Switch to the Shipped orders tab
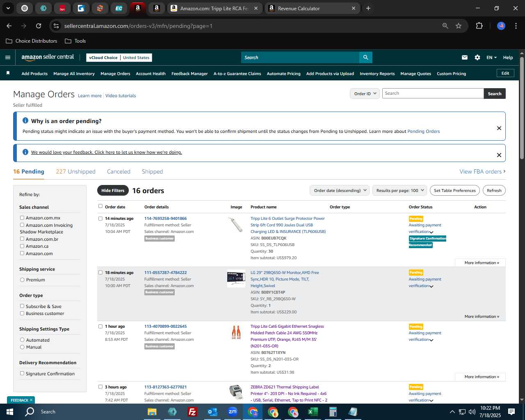Viewport: 525px width, 420px height. tap(152, 171)
